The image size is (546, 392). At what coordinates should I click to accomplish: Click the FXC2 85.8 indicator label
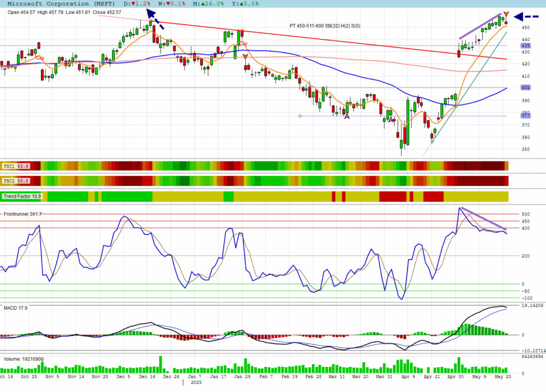tap(17, 181)
